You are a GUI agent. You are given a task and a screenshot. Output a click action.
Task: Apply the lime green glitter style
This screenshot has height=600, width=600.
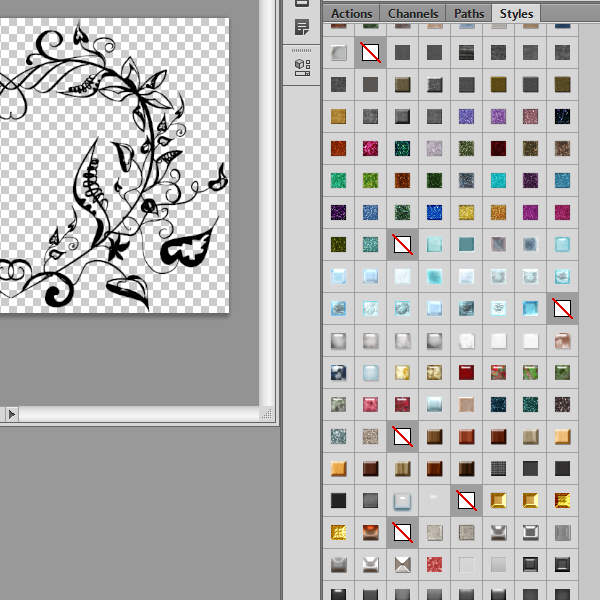(x=370, y=180)
